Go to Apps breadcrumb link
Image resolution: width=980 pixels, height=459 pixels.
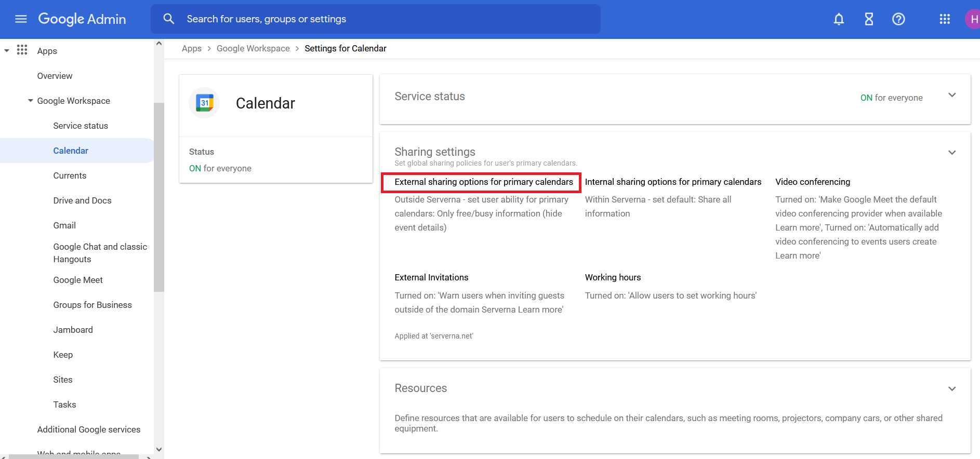[192, 48]
